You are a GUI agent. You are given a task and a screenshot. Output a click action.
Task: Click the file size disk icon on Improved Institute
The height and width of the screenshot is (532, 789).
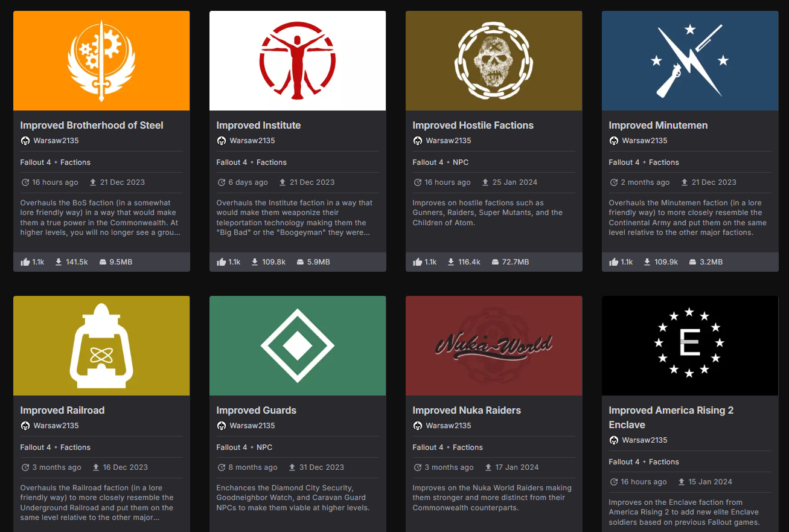pos(300,262)
